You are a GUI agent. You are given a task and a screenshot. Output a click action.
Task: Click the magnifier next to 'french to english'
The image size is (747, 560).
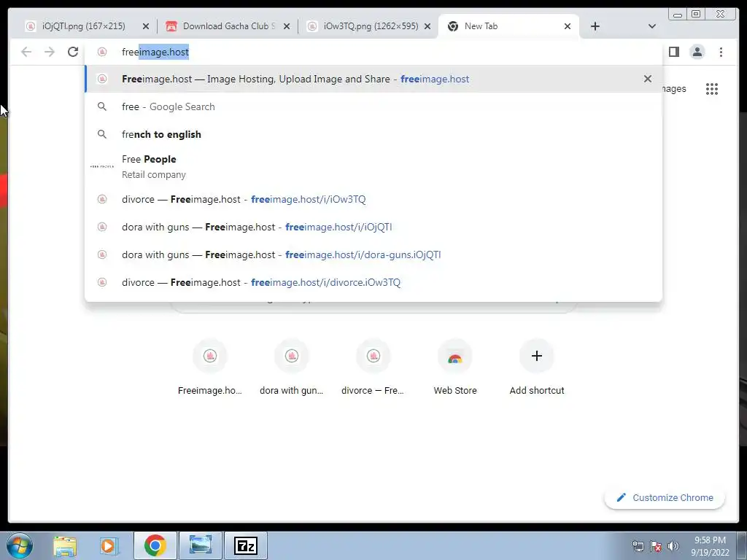[x=102, y=134]
